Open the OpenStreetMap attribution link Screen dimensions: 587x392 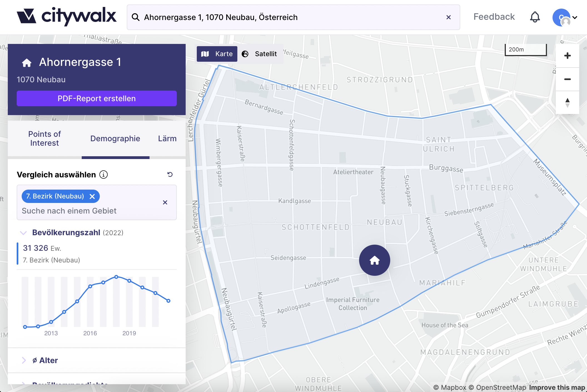(x=497, y=388)
